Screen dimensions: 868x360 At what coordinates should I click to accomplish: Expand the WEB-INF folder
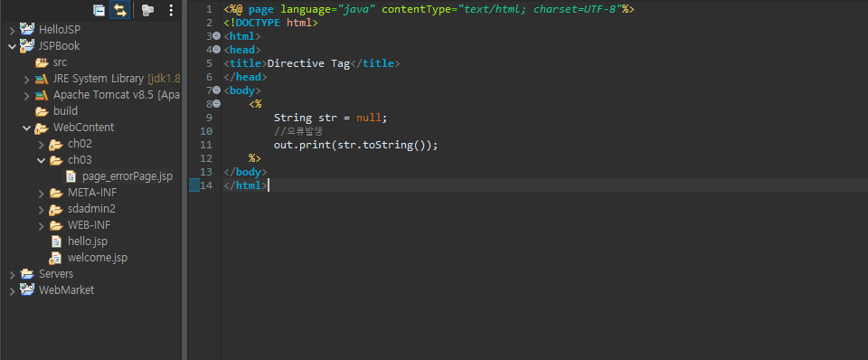point(41,226)
